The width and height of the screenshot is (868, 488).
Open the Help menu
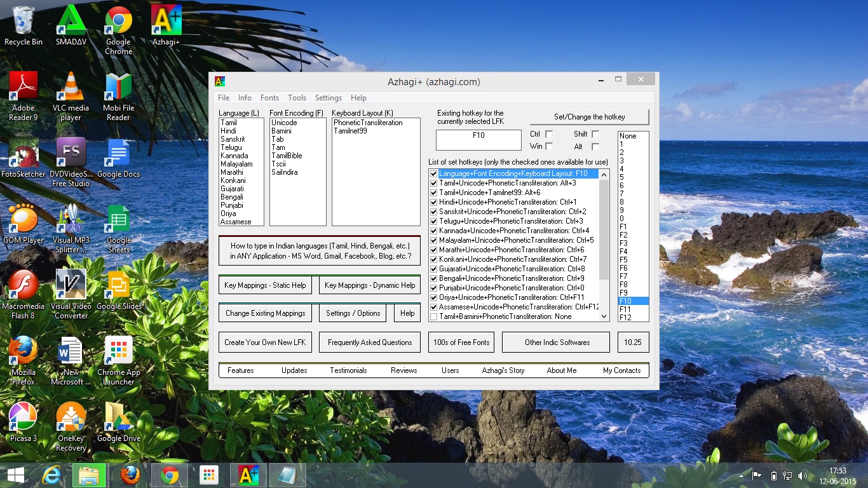(x=358, y=98)
